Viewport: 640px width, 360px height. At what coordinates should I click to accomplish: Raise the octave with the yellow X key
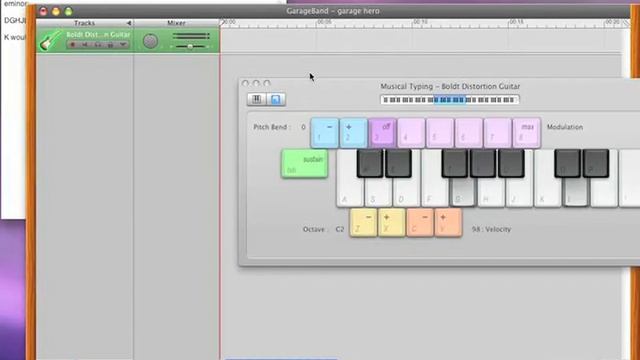391,223
